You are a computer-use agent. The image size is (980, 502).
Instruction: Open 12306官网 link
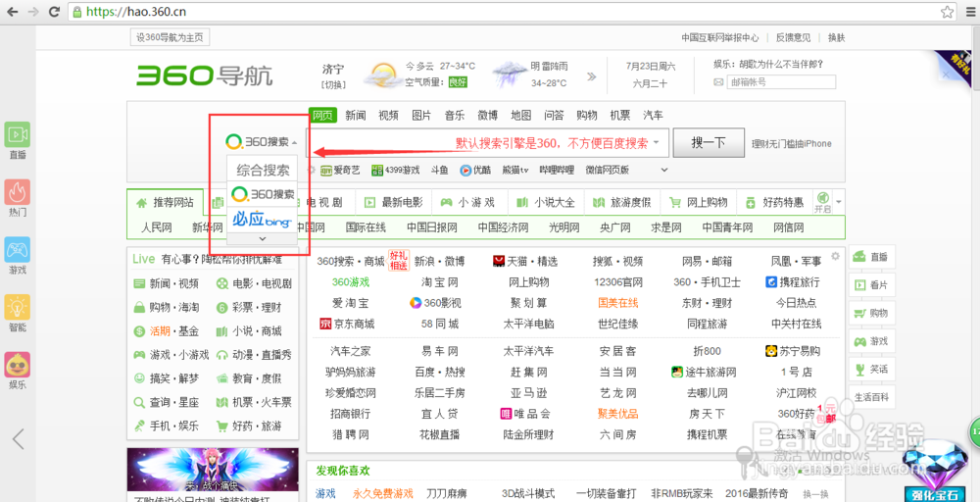click(618, 282)
